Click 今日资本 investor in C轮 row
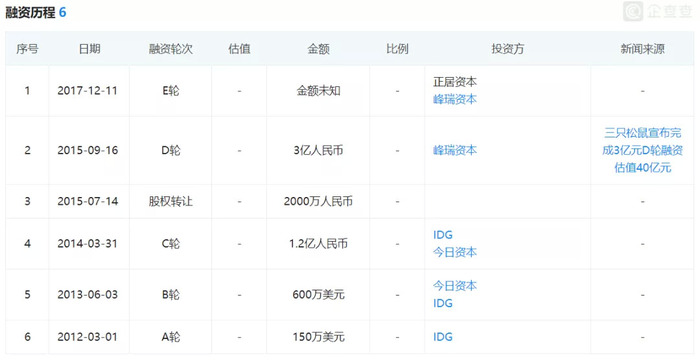 pyautogui.click(x=454, y=253)
